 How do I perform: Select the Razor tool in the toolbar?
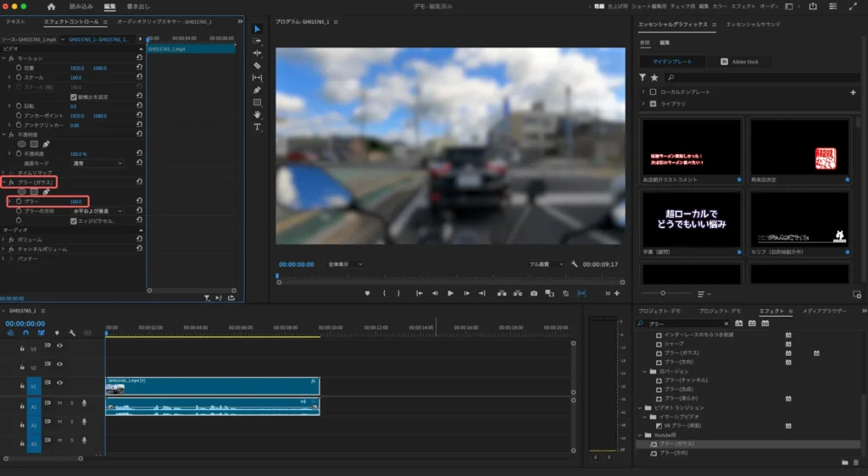[x=257, y=65]
